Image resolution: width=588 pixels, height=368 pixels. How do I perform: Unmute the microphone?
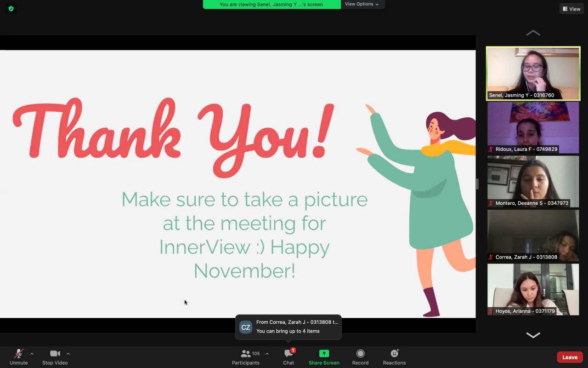pos(19,356)
